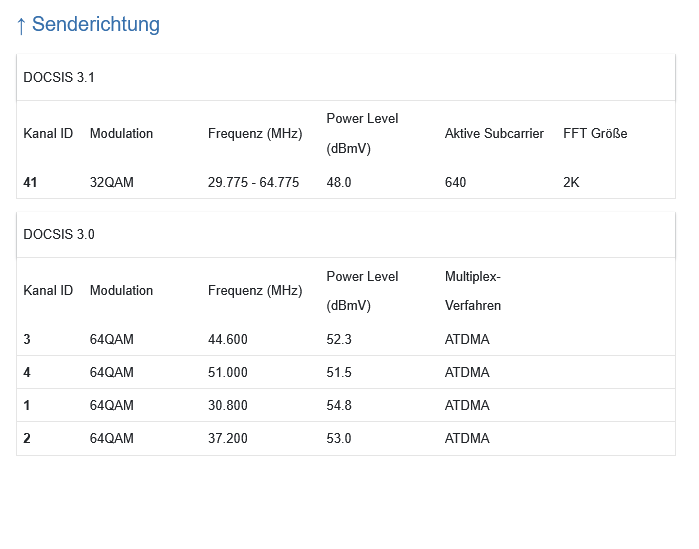
Task: Select the DOCSIS 3.0 section header
Action: pos(59,235)
